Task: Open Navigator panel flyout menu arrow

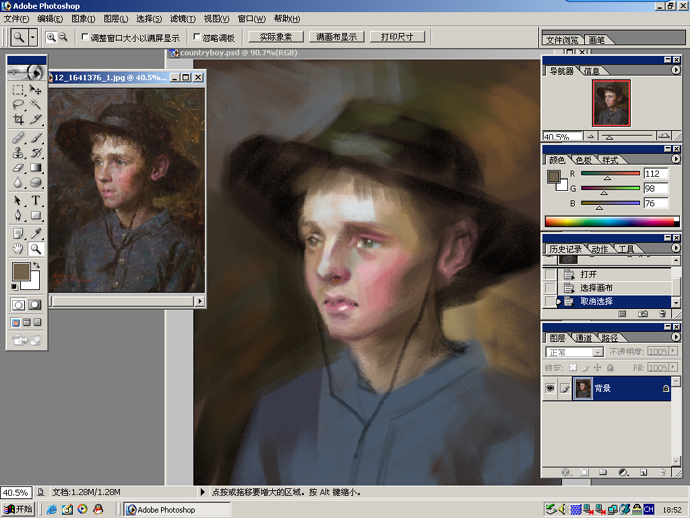Action: (x=675, y=70)
